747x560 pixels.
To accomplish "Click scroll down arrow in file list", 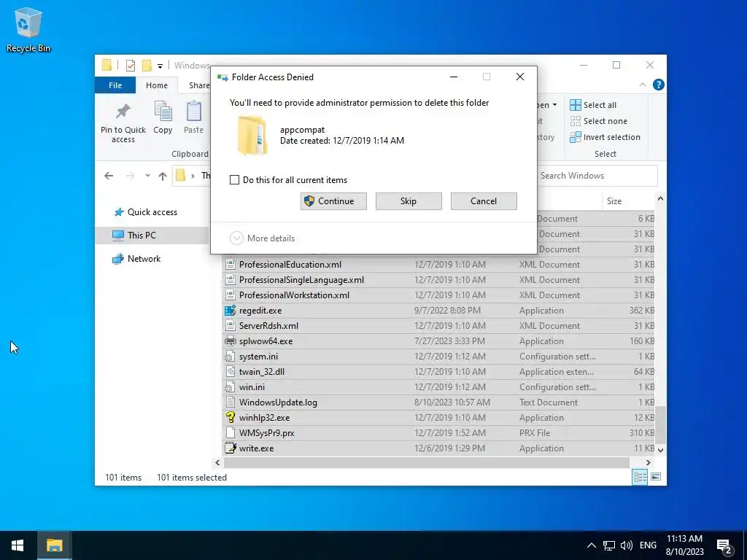I will click(661, 449).
